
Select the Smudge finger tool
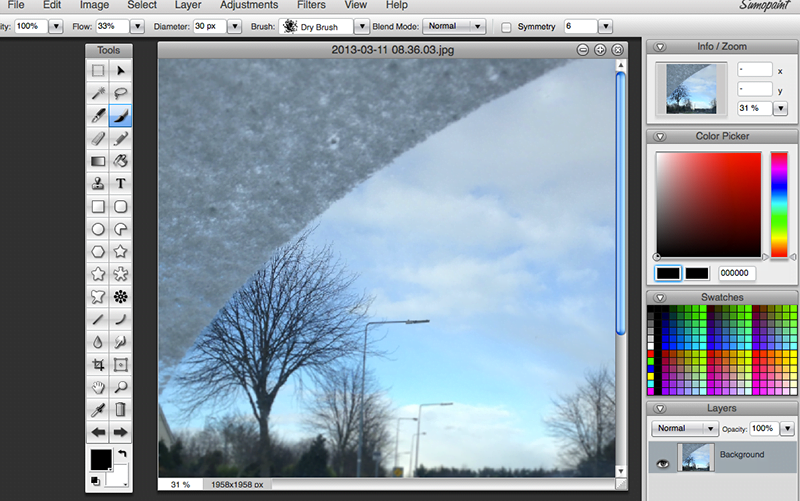click(x=120, y=342)
